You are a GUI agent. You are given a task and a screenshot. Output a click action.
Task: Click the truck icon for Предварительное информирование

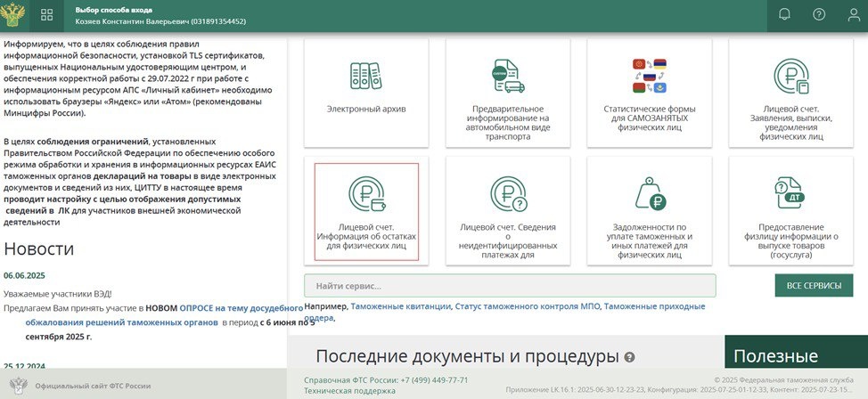(x=508, y=76)
